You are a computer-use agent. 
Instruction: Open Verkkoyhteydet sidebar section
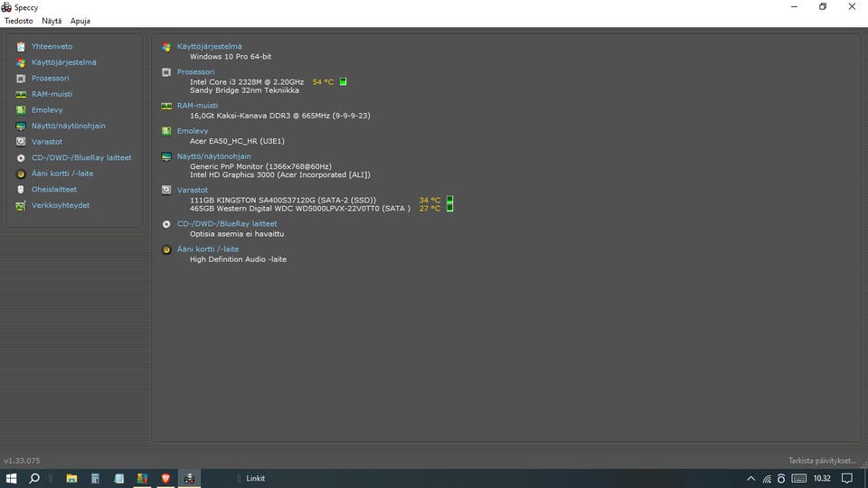61,205
